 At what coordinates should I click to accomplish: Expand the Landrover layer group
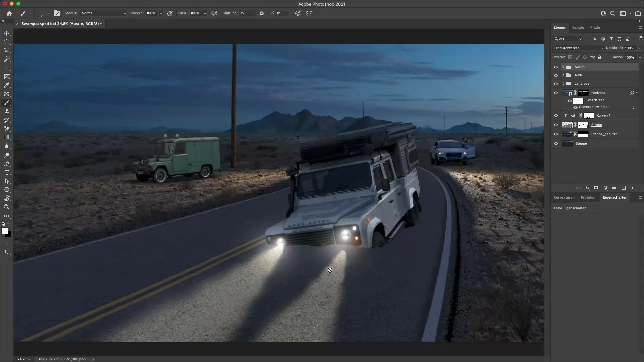[563, 84]
